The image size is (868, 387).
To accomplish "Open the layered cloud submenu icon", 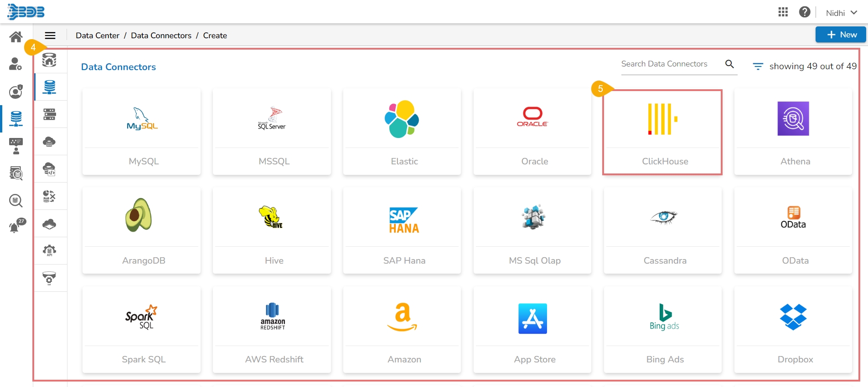I will tap(49, 224).
